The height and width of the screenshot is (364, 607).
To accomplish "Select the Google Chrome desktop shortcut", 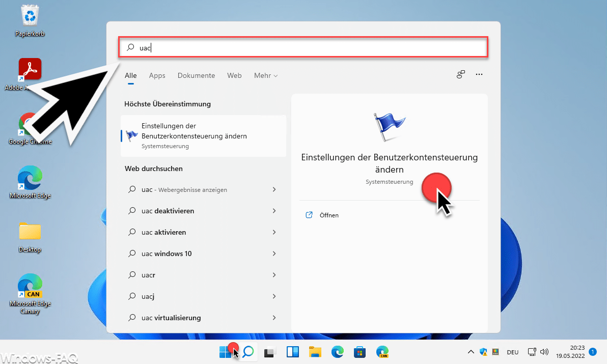I will click(30, 129).
